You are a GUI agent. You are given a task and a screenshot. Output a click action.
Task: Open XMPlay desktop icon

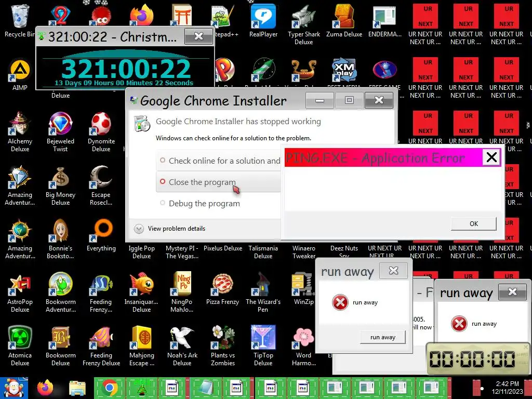(344, 70)
